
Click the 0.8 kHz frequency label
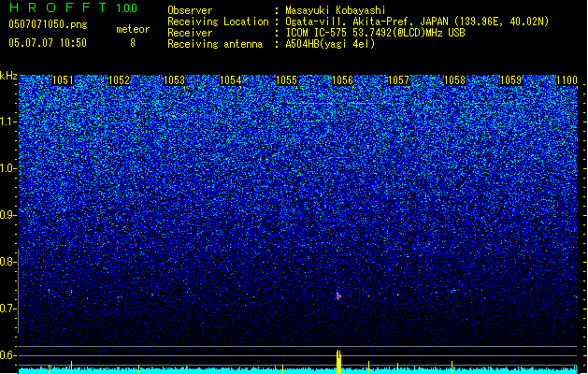point(8,262)
